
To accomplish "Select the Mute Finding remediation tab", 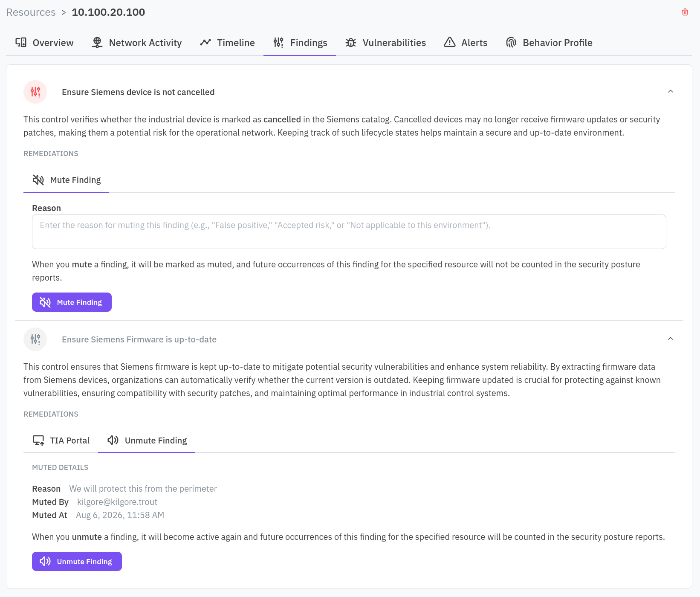I will click(67, 180).
